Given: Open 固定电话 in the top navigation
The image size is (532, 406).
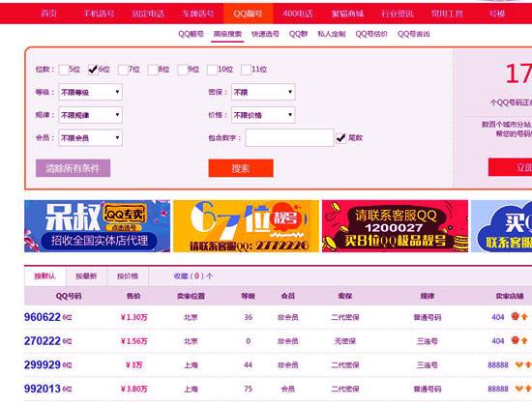Looking at the screenshot, I should point(148,14).
